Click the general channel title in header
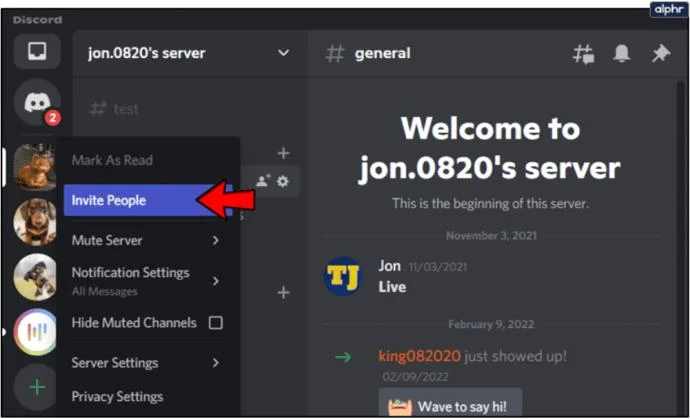This screenshot has width=690, height=419. tap(382, 53)
